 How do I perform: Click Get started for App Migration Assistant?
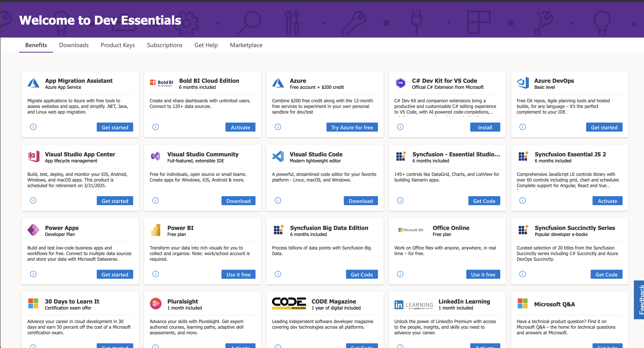click(x=115, y=127)
